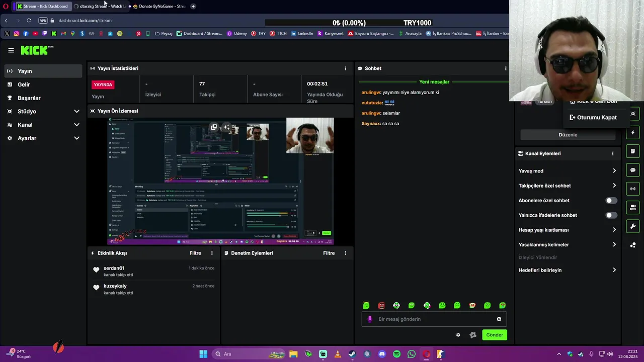Open Yasaklanmış kelimeler arrow
644x362 pixels.
point(614,245)
